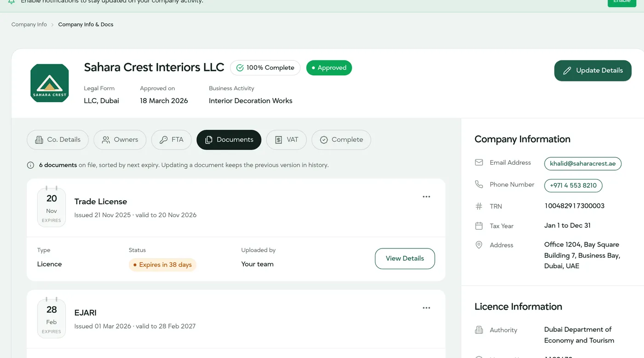Click the breadcrumb chevron separator
The image size is (644, 358).
point(52,25)
